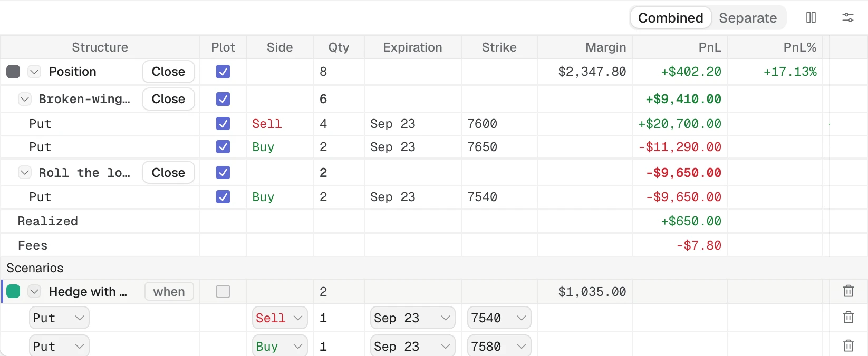Screen dimensions: 868x356
Task: Change expiration of the 7580 scenario leg
Action: [x=412, y=346]
